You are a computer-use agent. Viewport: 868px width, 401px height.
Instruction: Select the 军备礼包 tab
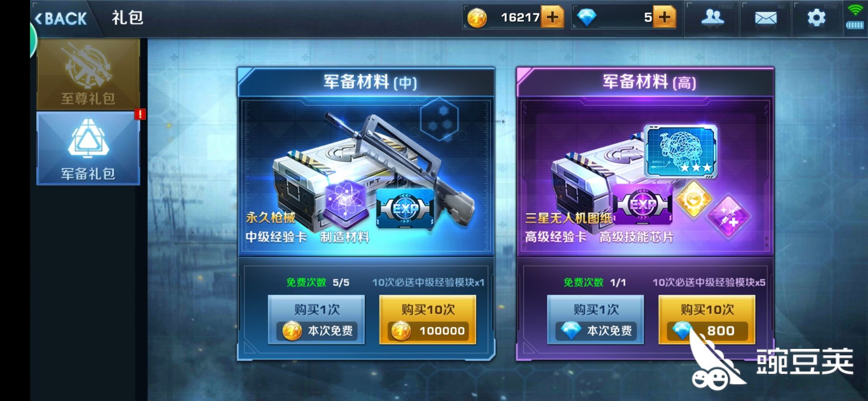point(88,148)
